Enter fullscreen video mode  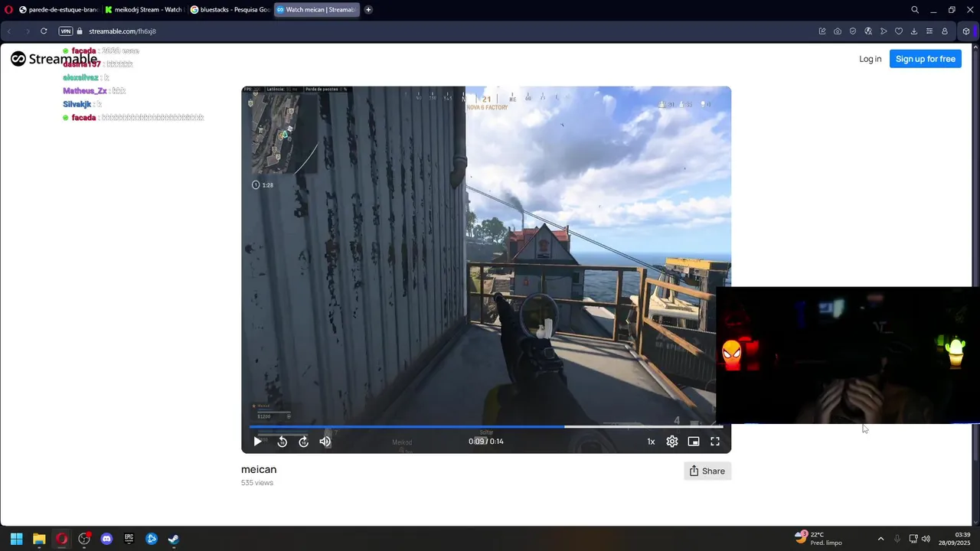[715, 442]
